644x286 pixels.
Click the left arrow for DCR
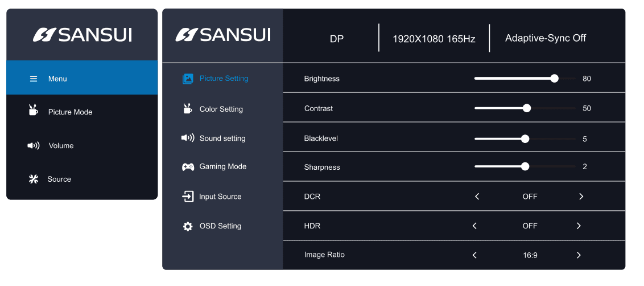click(477, 197)
